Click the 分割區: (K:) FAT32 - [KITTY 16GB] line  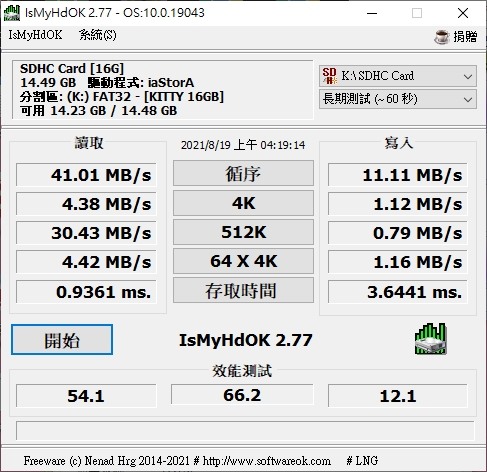click(122, 97)
